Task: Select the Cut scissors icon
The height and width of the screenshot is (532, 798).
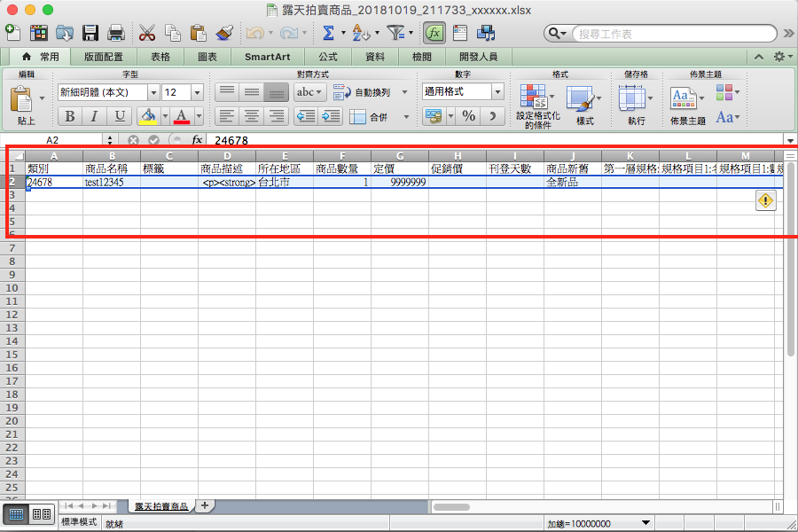Action: 147,33
